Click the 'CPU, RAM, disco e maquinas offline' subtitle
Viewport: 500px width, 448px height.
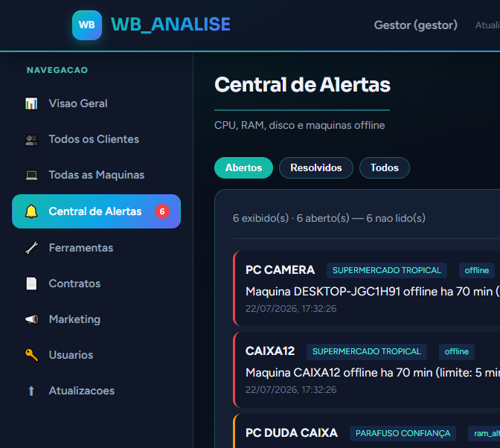[299, 125]
